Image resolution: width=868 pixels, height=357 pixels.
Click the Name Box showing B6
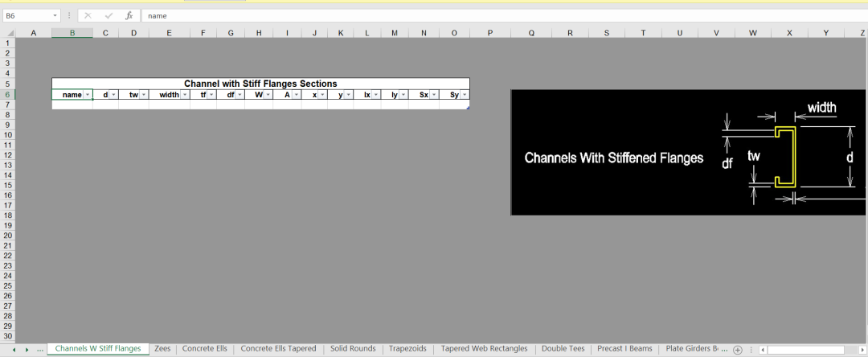tap(27, 15)
